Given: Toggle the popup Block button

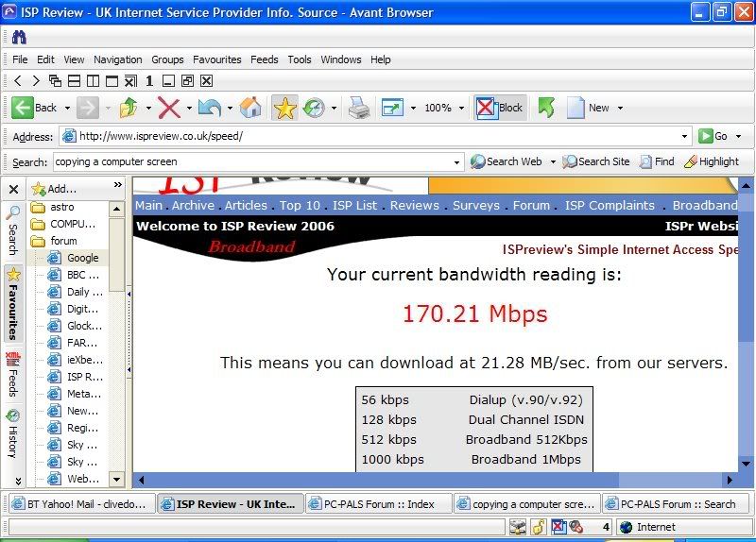Looking at the screenshot, I should pos(500,108).
